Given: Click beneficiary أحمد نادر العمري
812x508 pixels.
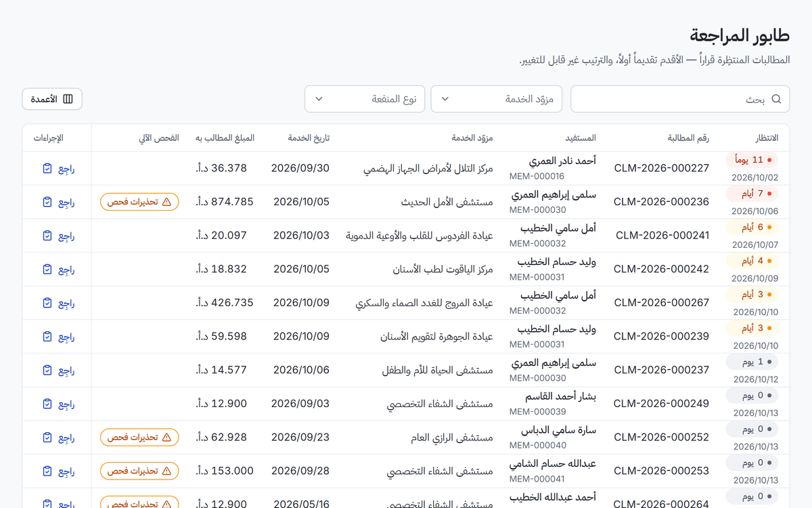Looking at the screenshot, I should [x=562, y=161].
